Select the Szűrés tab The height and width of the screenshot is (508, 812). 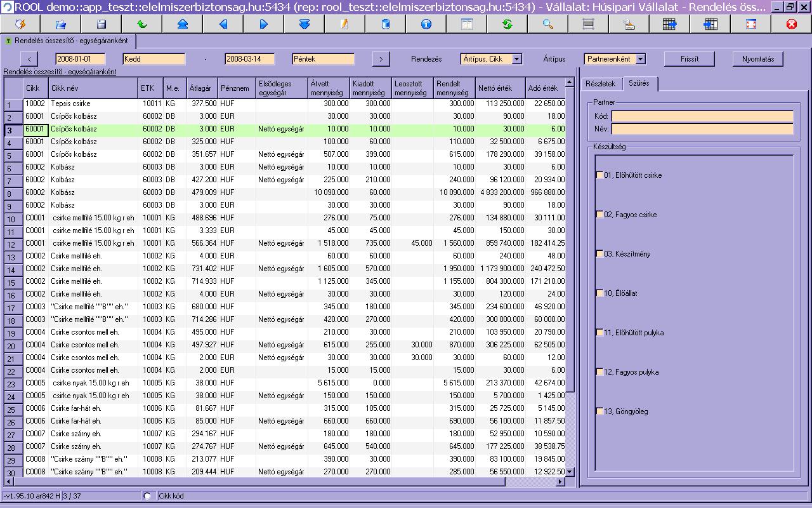tap(638, 84)
